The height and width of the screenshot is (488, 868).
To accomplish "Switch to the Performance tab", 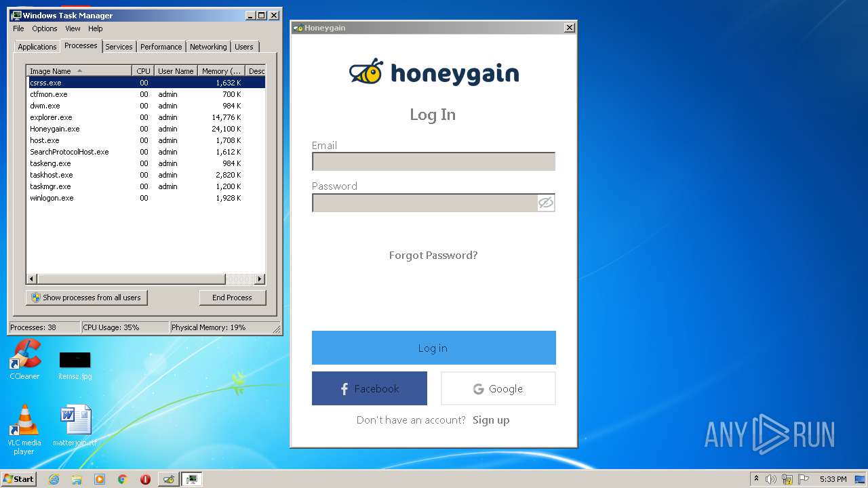I will [161, 47].
